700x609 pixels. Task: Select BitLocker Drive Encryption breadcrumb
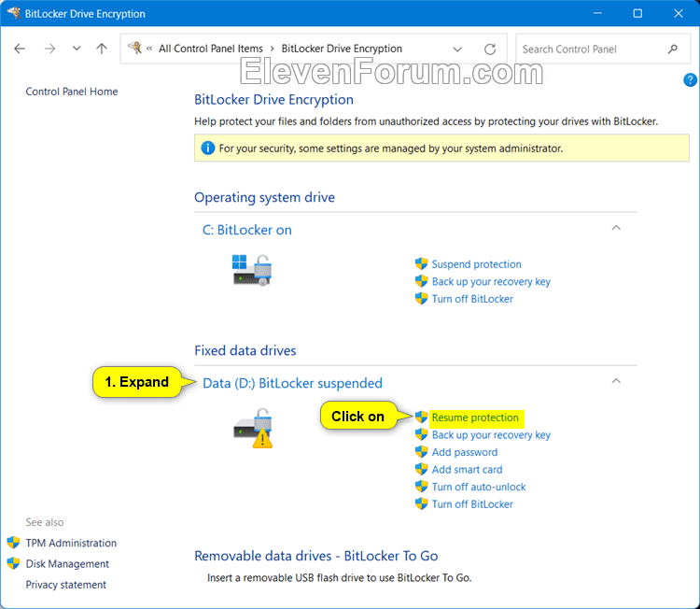342,49
